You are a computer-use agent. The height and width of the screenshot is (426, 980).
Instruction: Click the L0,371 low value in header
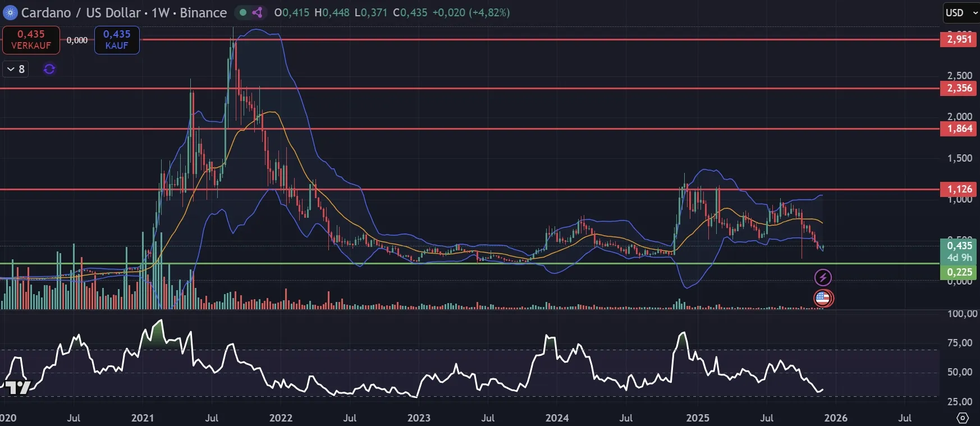coord(371,12)
